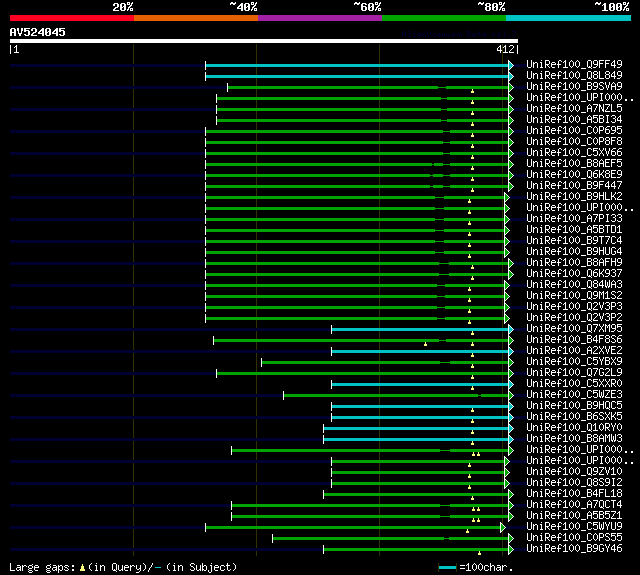
Task: Click the AV524045 query name
Action: (38, 32)
